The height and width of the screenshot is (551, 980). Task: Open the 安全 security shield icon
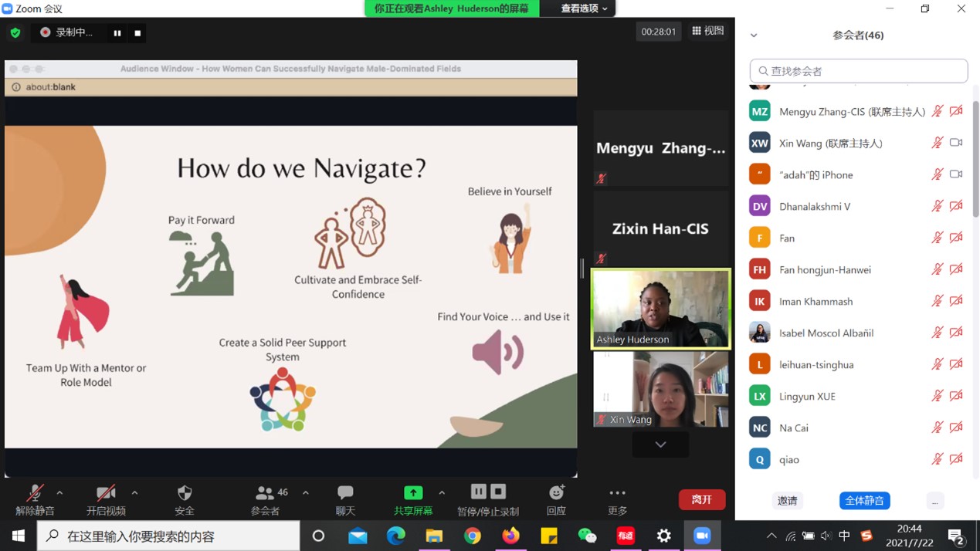[185, 493]
